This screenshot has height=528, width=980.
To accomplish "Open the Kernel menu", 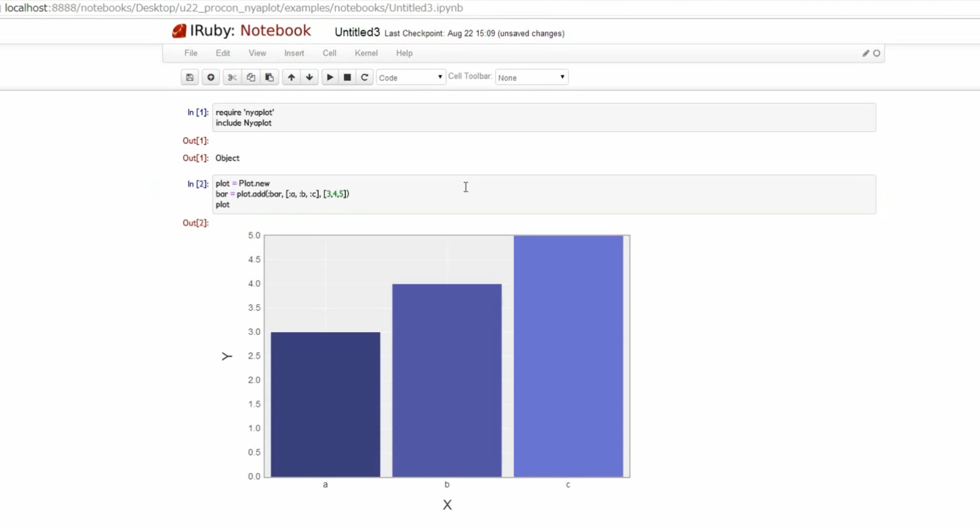I will pos(366,53).
